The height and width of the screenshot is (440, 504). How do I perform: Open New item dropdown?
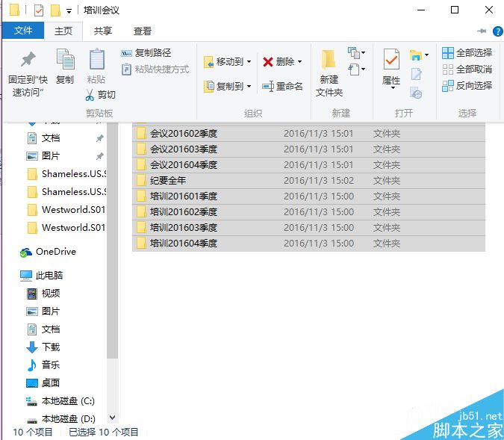pos(356,53)
